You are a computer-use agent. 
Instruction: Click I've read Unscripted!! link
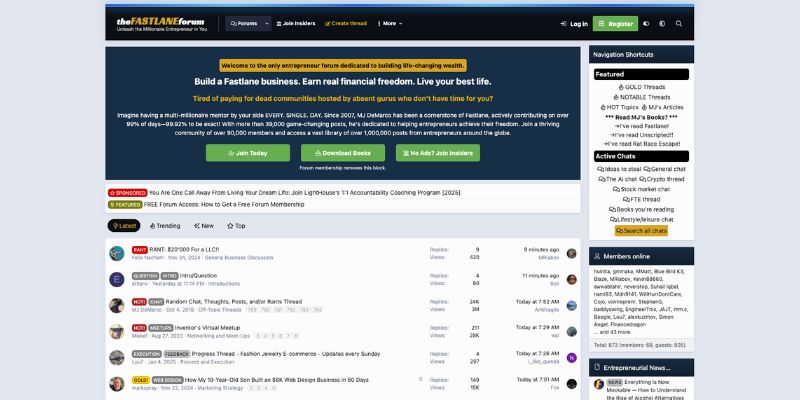coord(641,135)
